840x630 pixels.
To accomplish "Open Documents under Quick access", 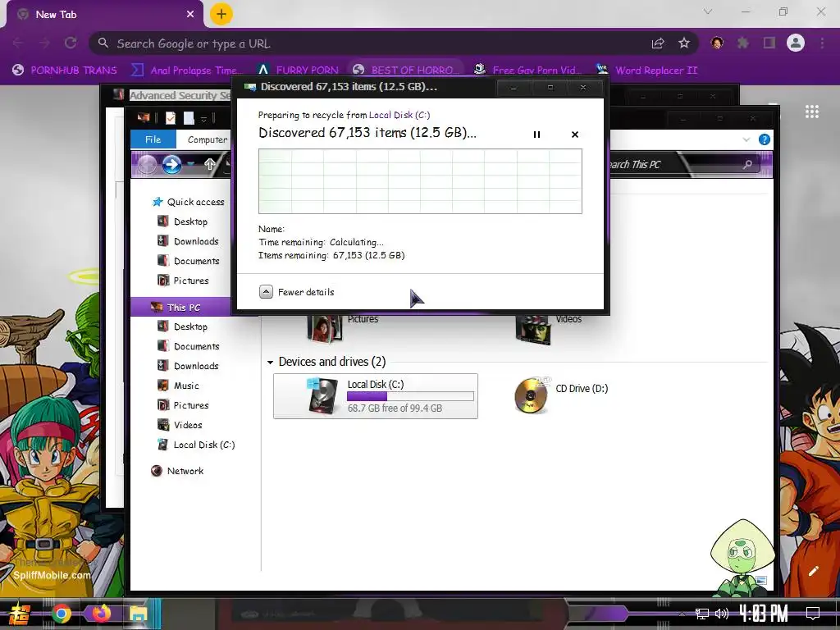I will [188, 261].
